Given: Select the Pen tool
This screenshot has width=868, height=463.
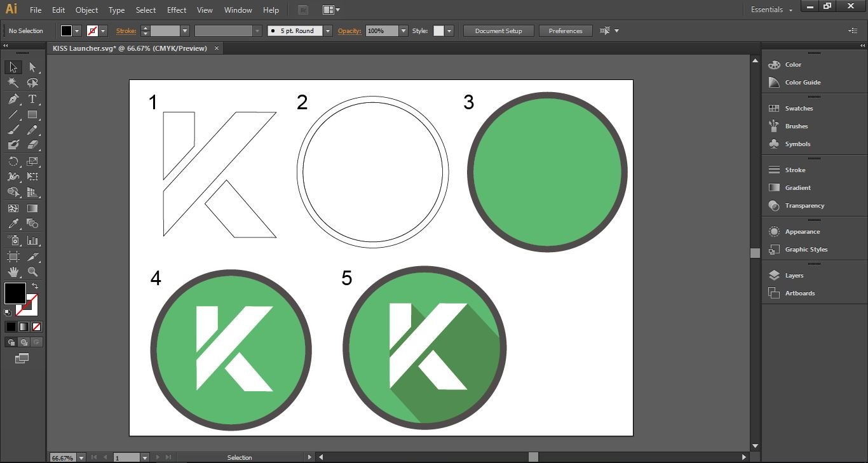Looking at the screenshot, I should point(13,99).
